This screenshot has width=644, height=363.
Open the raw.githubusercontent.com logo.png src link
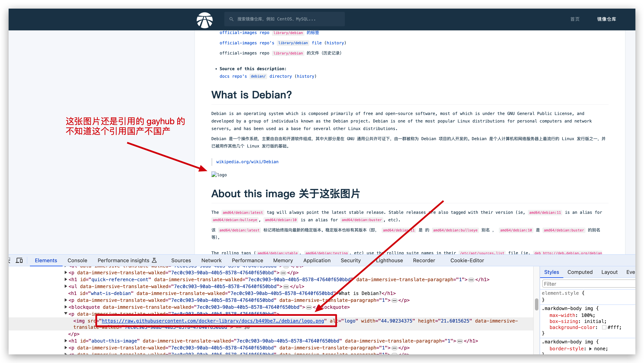click(213, 321)
